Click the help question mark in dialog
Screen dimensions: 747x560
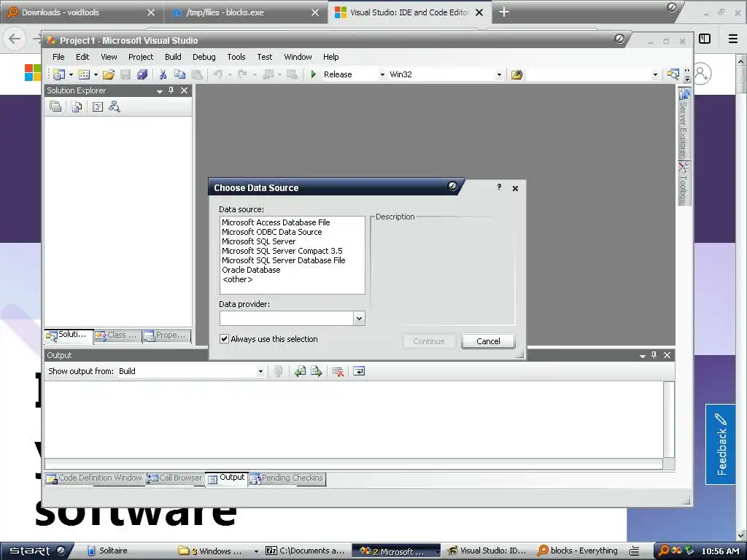[499, 187]
